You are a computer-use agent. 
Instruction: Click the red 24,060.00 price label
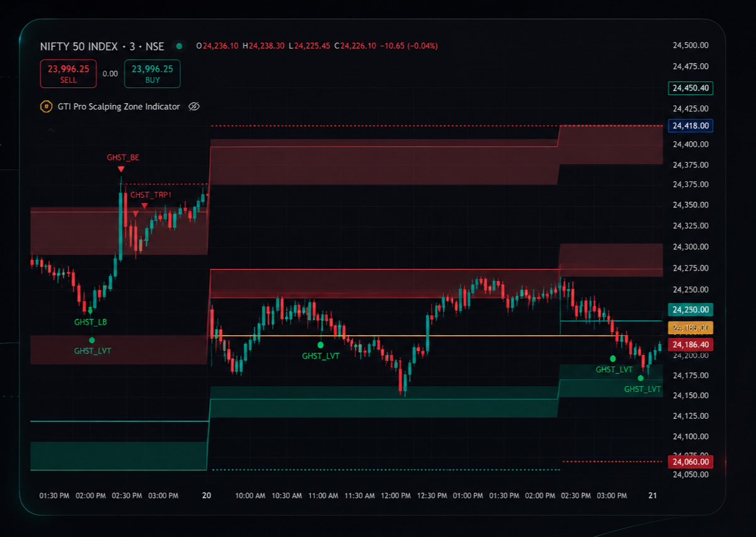click(x=691, y=462)
